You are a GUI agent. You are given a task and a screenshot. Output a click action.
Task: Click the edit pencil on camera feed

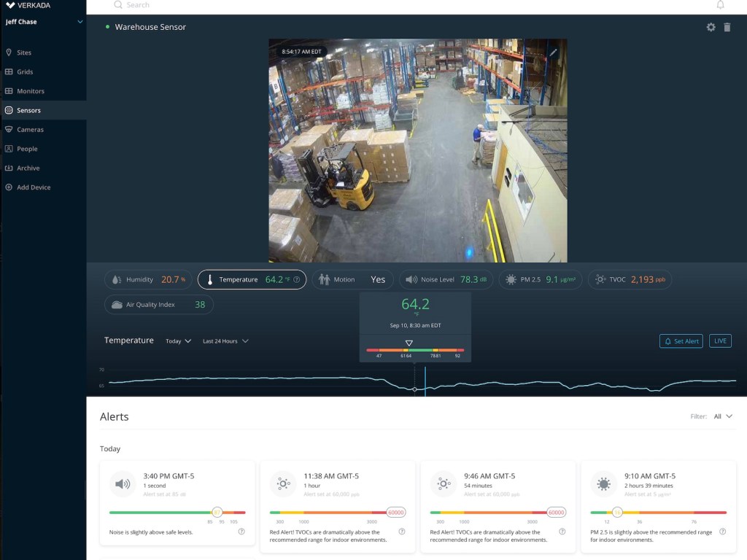tap(553, 52)
